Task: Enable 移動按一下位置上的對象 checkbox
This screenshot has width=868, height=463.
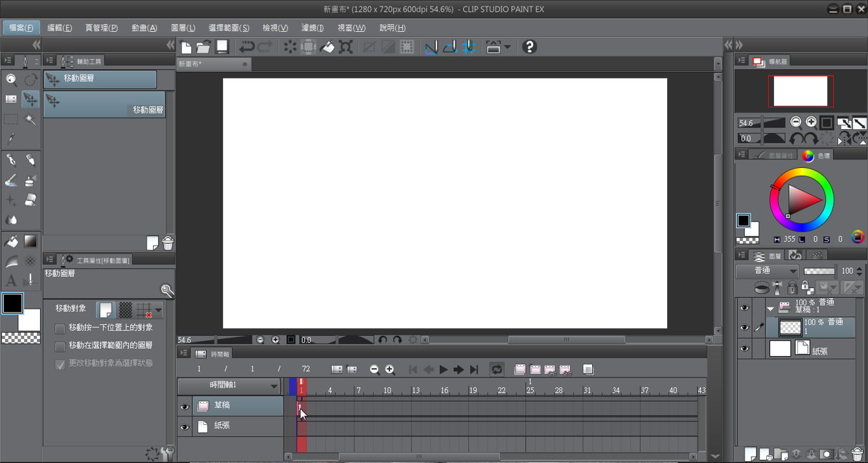Action: point(60,328)
